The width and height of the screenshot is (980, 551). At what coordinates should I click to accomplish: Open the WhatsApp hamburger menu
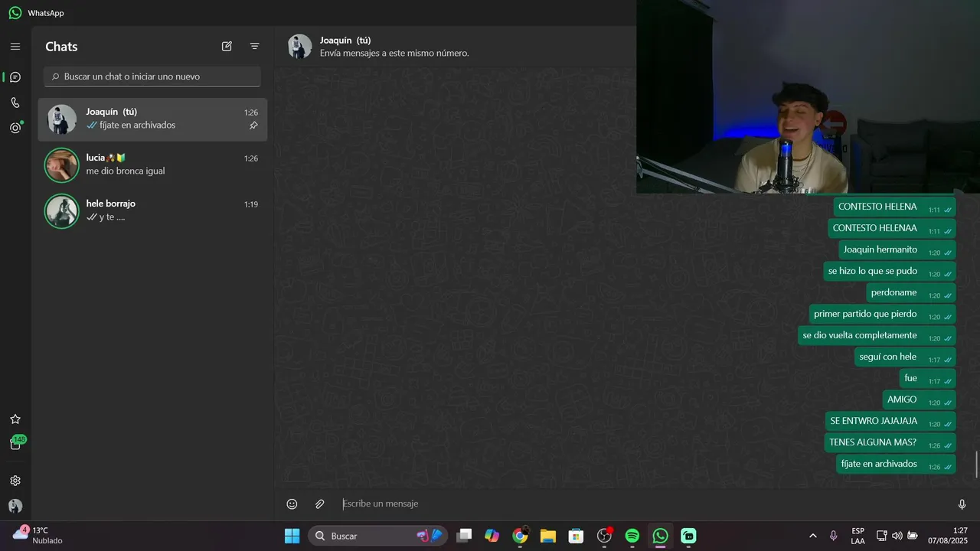pos(15,47)
